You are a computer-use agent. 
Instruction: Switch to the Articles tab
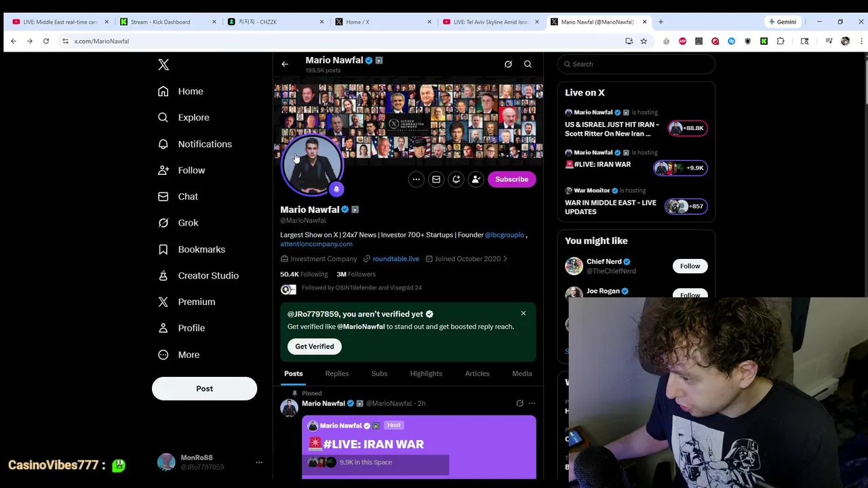477,373
